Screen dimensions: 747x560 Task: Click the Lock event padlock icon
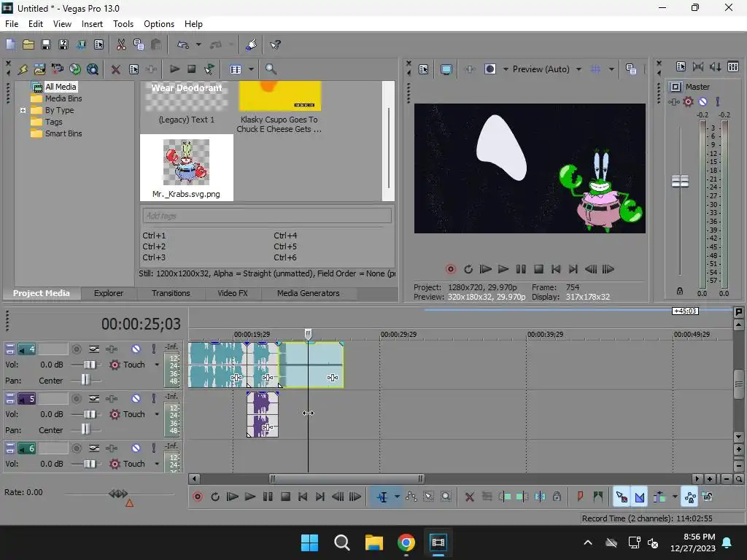tap(557, 497)
